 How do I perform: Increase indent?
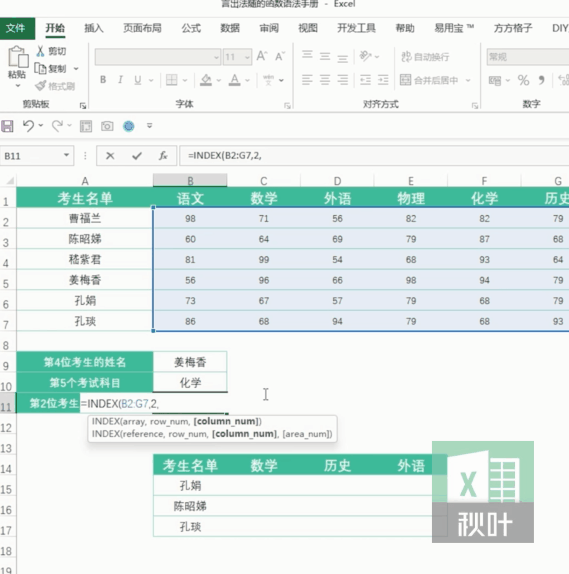[383, 80]
